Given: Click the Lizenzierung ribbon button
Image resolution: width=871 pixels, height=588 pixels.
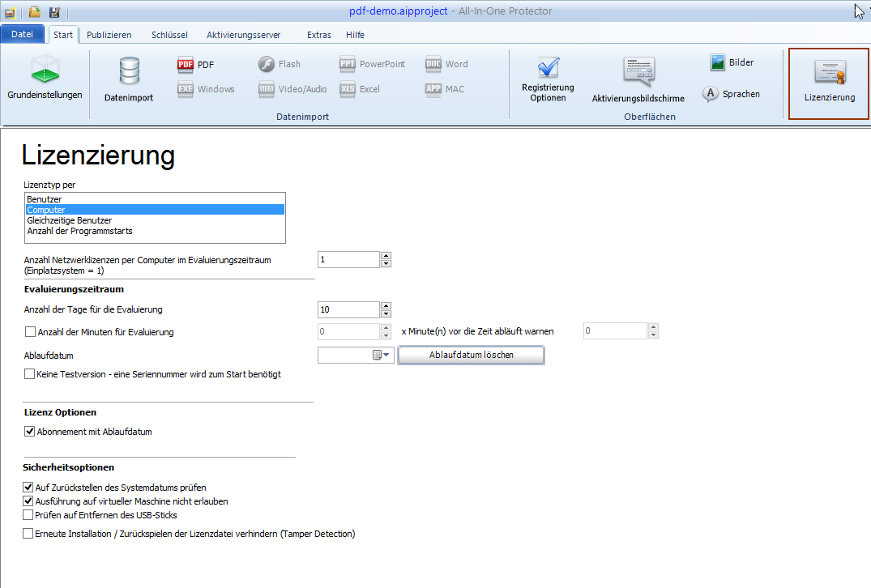Looking at the screenshot, I should 829,82.
